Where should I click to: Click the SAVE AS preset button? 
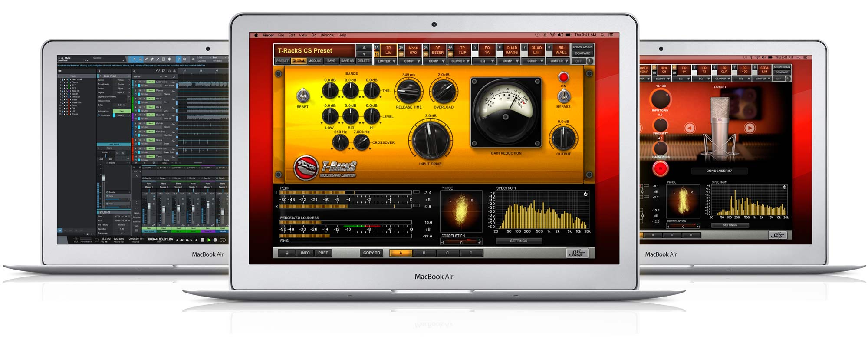(x=347, y=61)
